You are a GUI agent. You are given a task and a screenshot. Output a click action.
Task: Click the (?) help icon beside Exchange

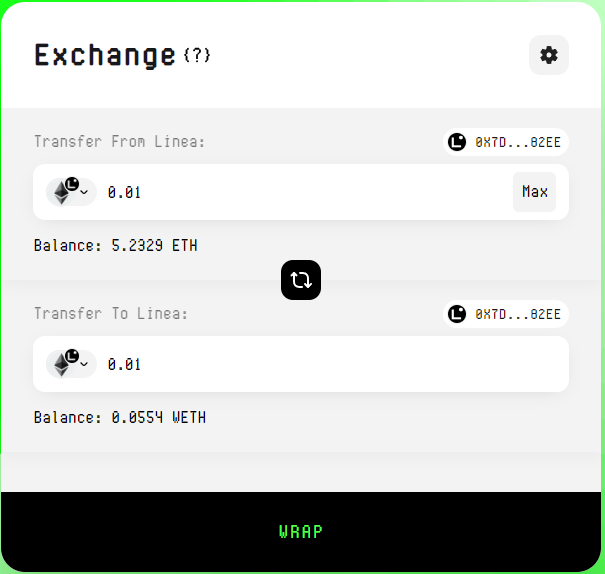coord(197,55)
